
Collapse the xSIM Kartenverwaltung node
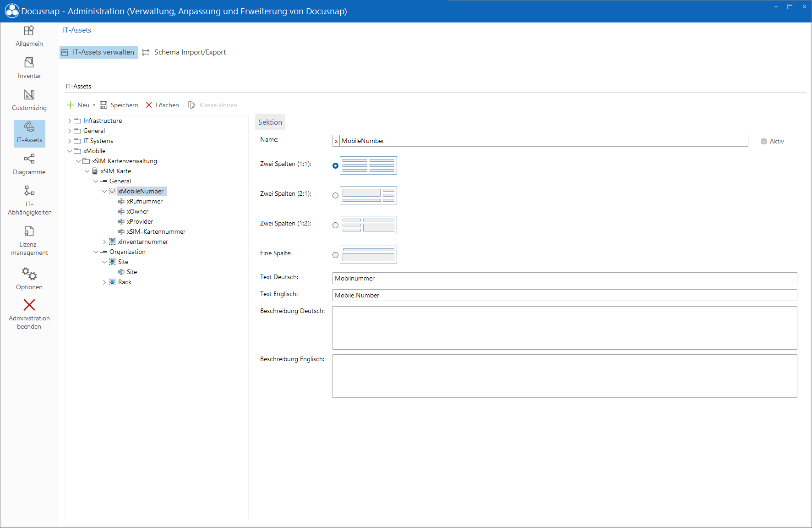tap(78, 161)
